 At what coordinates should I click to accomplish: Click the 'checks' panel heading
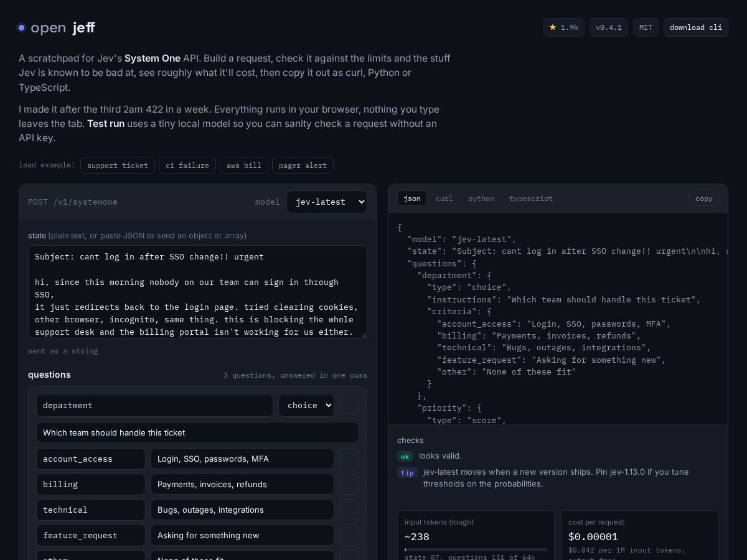click(x=410, y=441)
